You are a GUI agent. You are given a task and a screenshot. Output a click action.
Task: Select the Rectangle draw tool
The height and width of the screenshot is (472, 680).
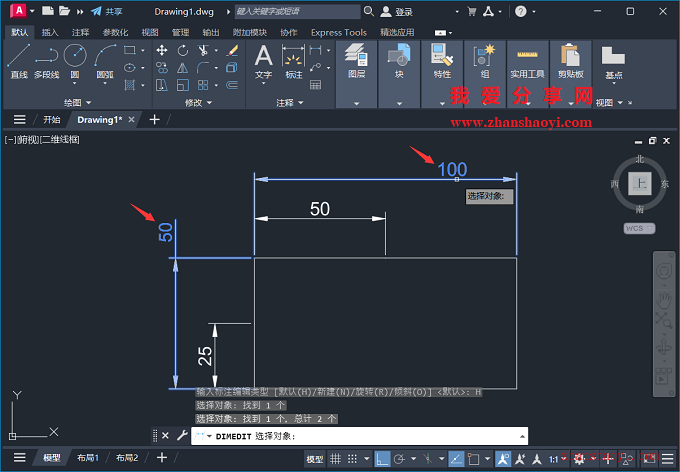point(130,50)
